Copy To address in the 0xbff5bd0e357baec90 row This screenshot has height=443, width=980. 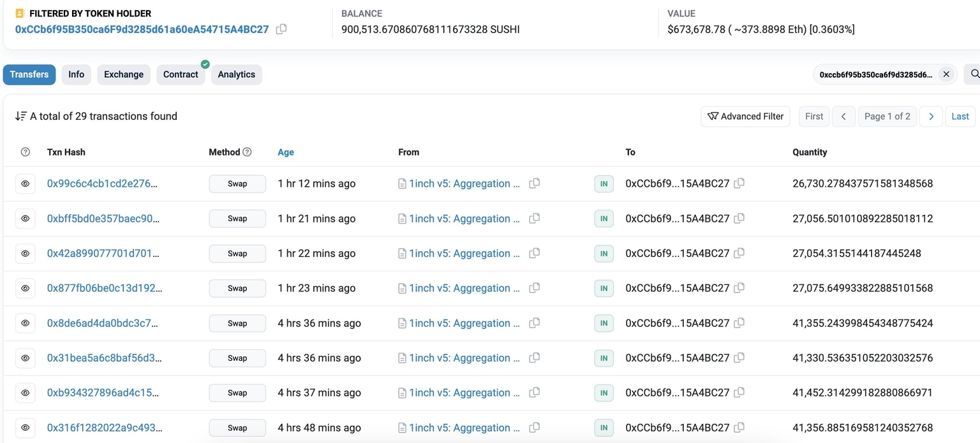tap(739, 219)
